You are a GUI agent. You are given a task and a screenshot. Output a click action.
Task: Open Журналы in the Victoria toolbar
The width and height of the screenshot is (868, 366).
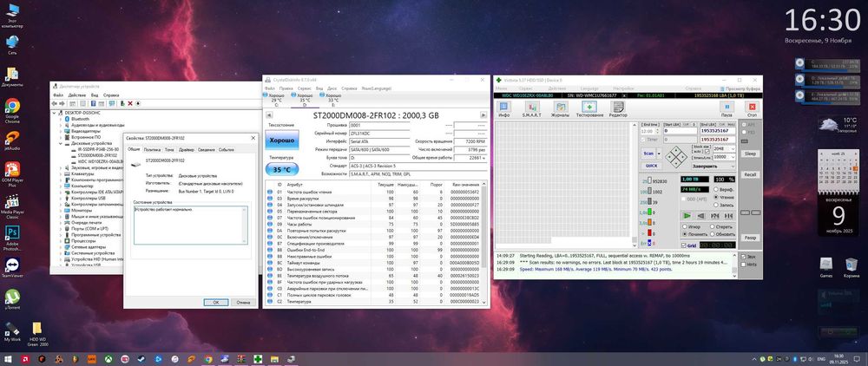pyautogui.click(x=560, y=109)
